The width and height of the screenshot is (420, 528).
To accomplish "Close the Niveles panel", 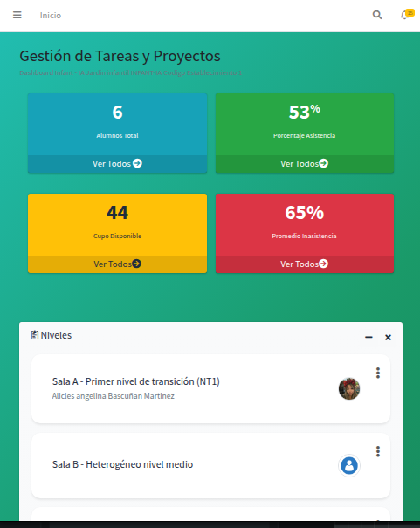I will click(x=388, y=338).
